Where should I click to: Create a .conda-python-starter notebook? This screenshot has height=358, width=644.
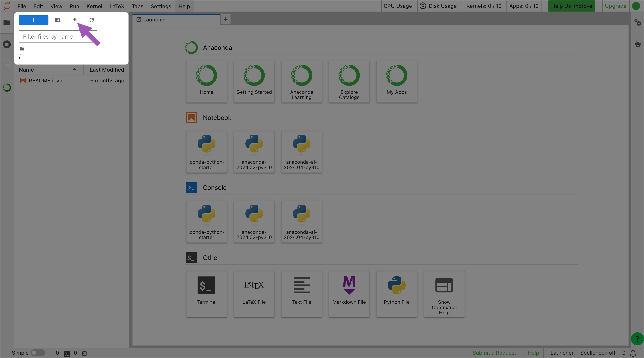click(206, 152)
